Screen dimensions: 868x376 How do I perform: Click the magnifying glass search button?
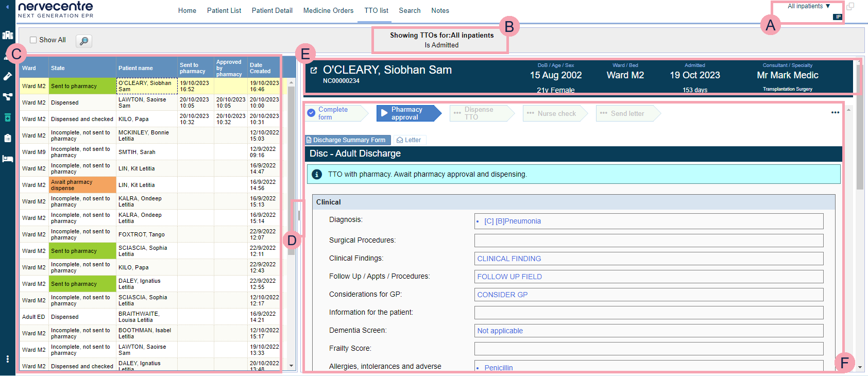84,41
